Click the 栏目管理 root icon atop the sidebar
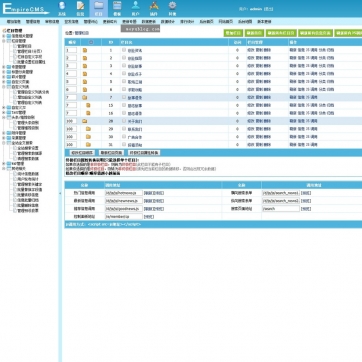The image size is (362, 362). pos(4,31)
